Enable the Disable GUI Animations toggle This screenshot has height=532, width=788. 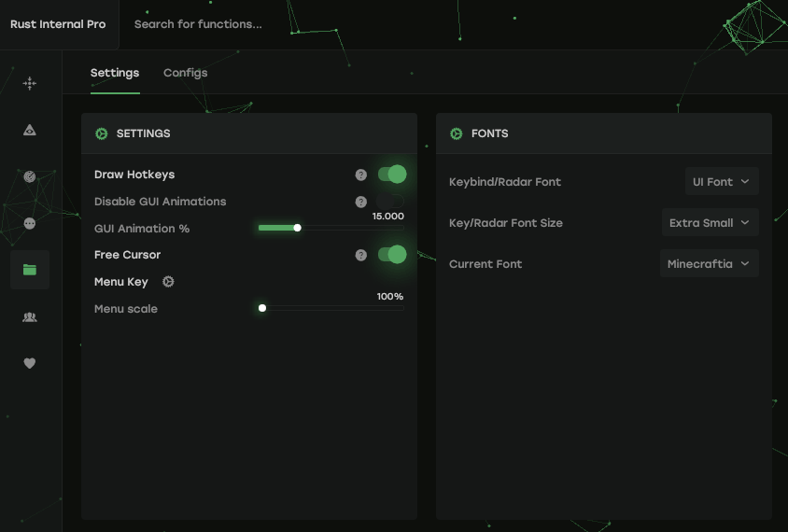tap(390, 202)
